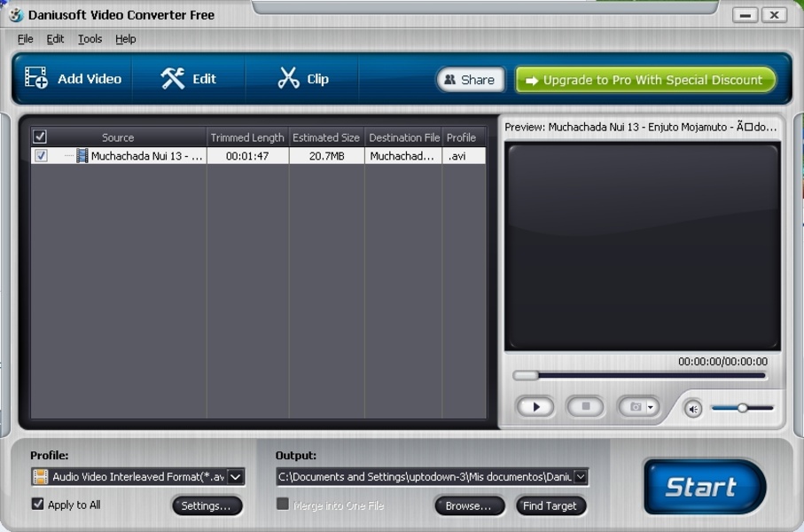This screenshot has height=532, width=804.
Task: Open the File menu
Action: coord(25,39)
